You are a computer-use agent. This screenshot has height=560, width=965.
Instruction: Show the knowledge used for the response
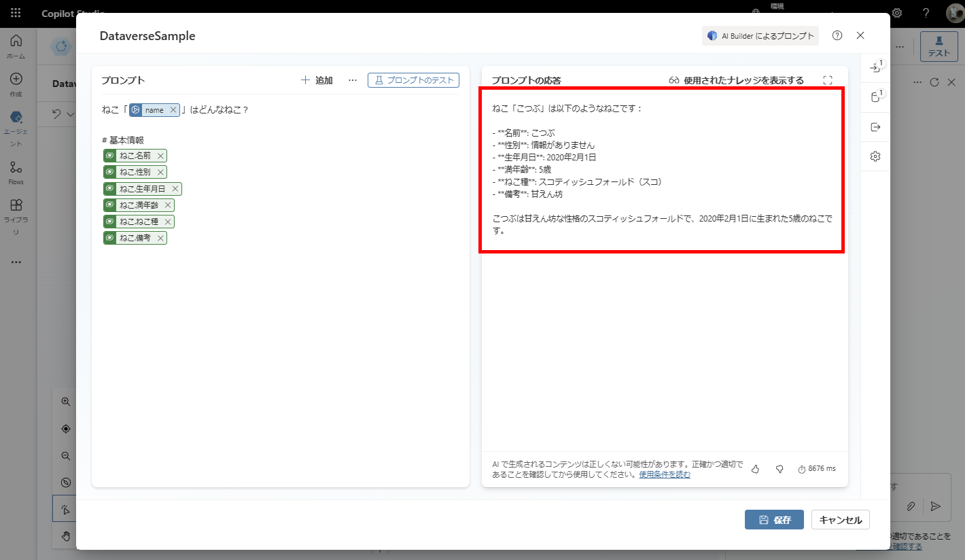pyautogui.click(x=739, y=80)
